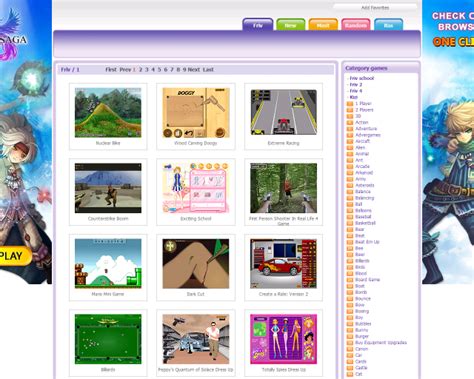Open the pink Random tab

click(x=356, y=25)
